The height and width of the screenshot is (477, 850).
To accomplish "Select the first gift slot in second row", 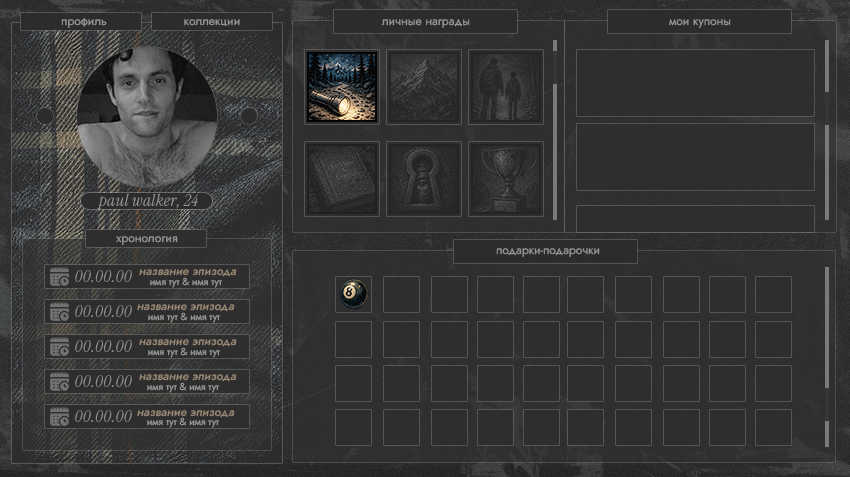I will click(x=353, y=339).
